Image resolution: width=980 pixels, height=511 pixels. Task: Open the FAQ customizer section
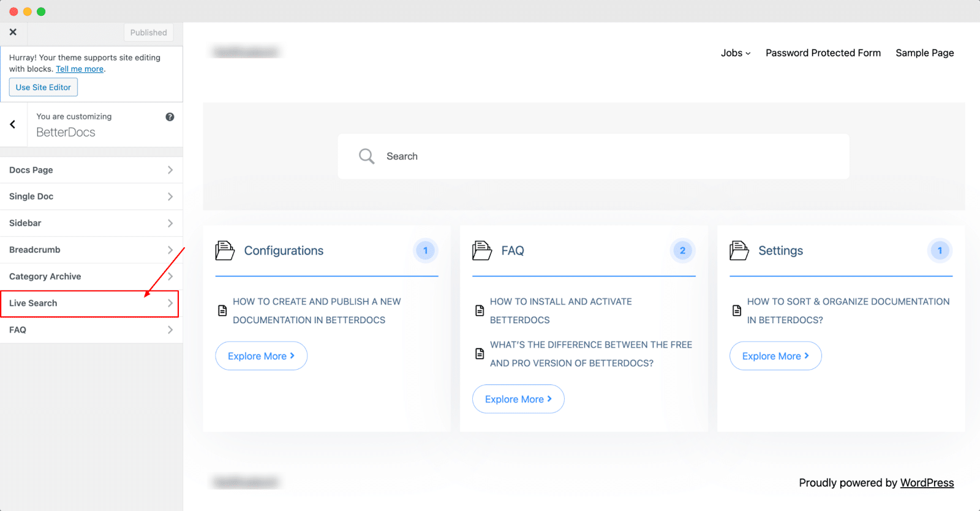[x=91, y=330]
